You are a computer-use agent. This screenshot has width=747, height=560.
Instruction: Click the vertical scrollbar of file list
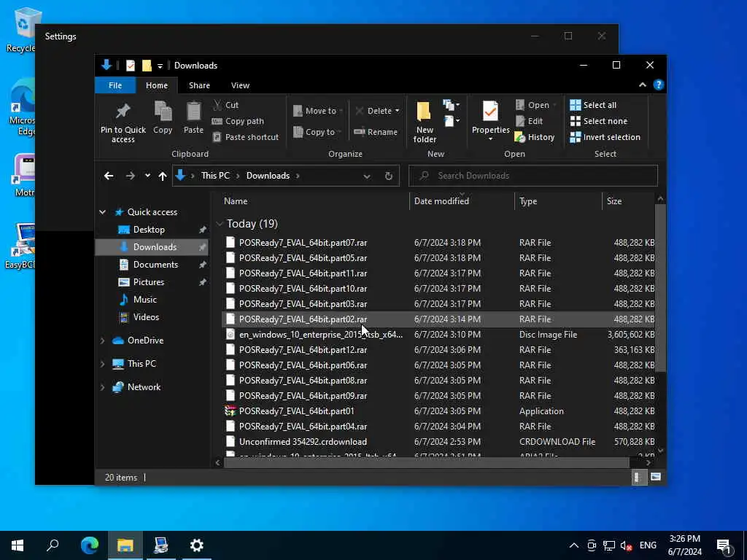point(660,288)
